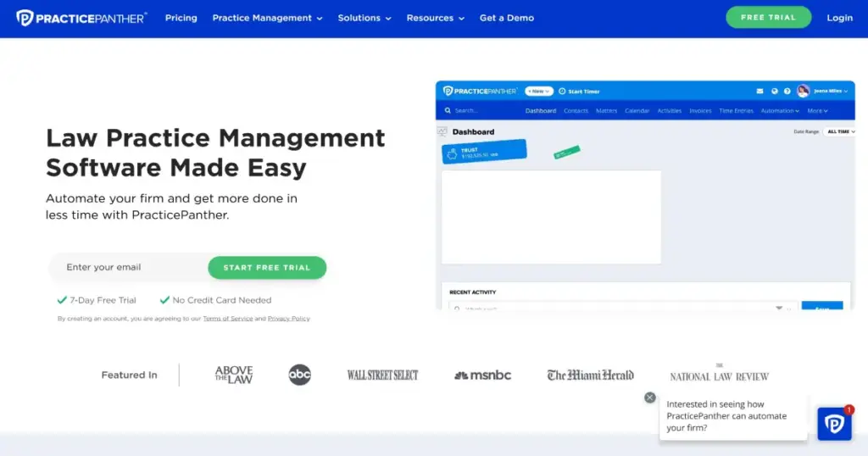Click the Start Timer clock icon
Screen dimensions: 868x456
[562, 92]
